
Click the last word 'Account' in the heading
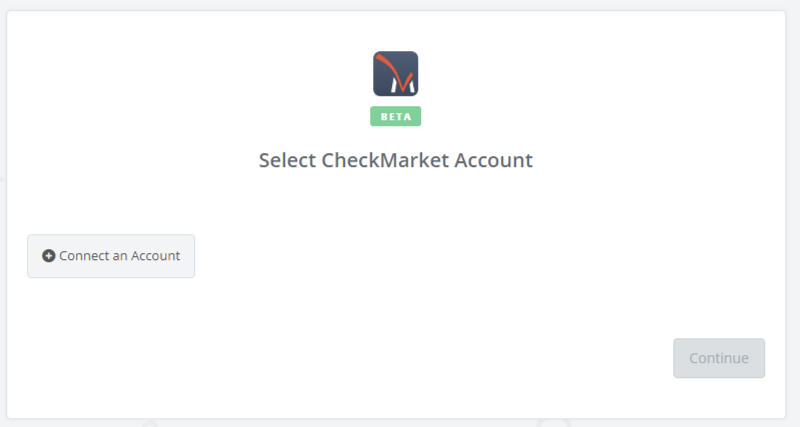(493, 160)
